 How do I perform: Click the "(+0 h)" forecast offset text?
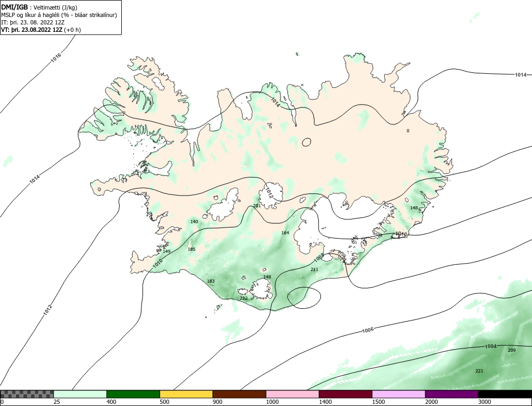(x=72, y=30)
